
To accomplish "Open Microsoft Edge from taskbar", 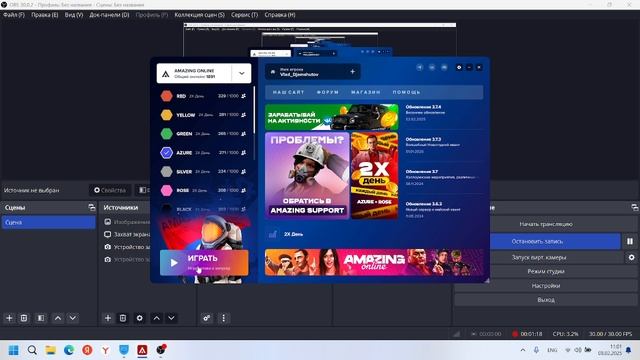I will [x=69, y=350].
